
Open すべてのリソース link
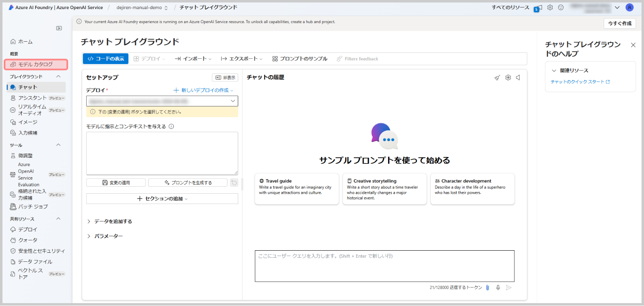click(510, 7)
